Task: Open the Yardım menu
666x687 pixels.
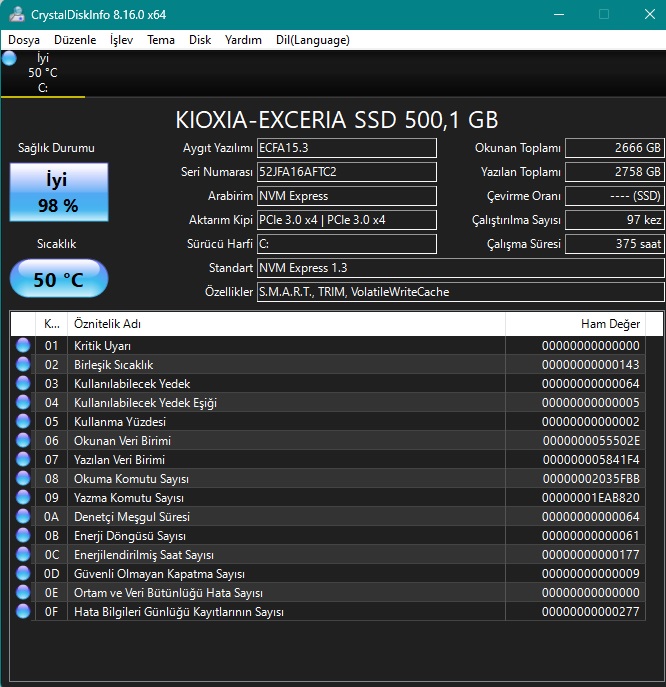Action: (x=243, y=40)
